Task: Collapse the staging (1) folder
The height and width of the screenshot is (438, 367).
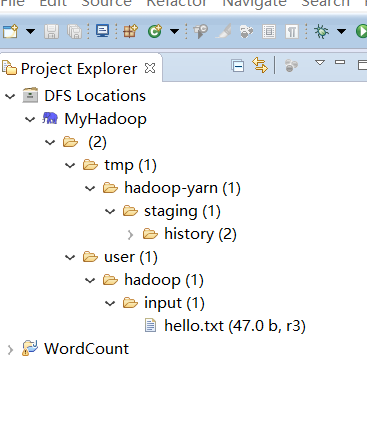Action: (x=110, y=211)
